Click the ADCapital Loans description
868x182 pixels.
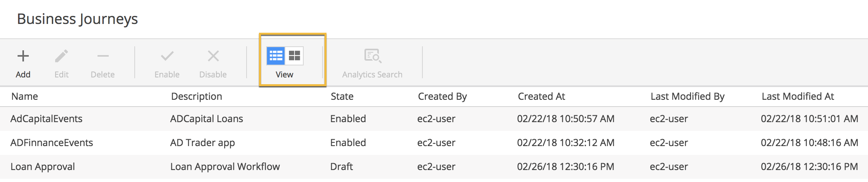207,119
